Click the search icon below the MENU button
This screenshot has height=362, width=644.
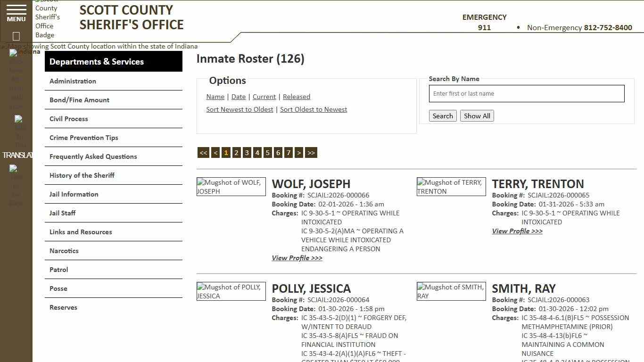coord(16,36)
